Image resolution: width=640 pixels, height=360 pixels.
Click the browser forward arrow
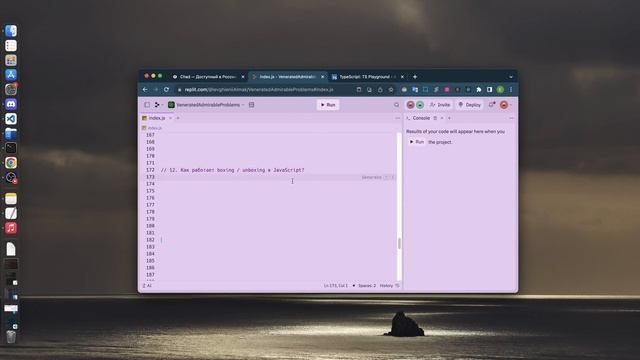click(x=156, y=89)
